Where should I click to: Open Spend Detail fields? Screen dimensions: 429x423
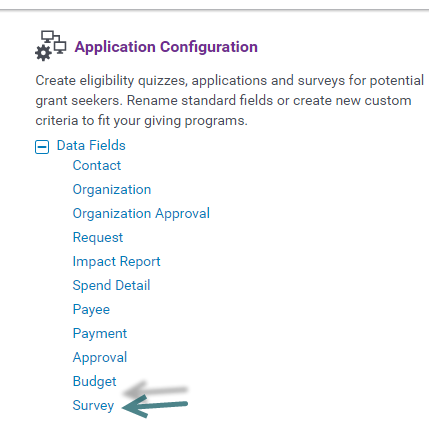pos(111,285)
